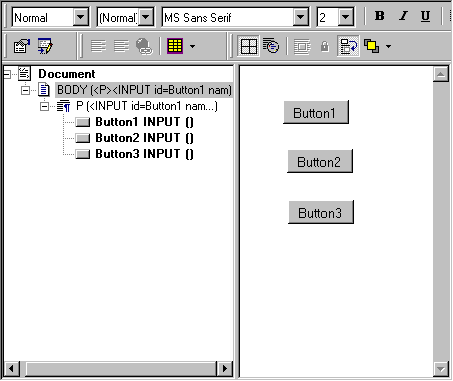Open the font size 2 dropdown
This screenshot has width=453, height=381.
pos(346,17)
